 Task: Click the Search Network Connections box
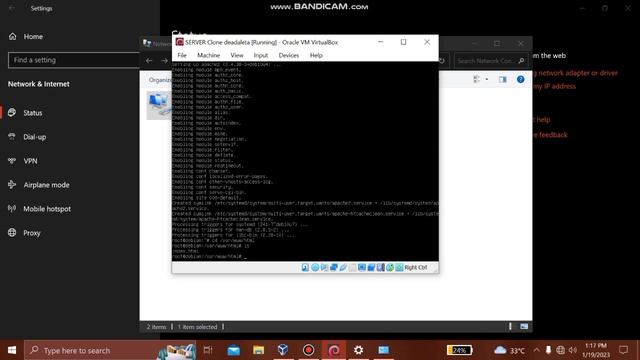click(491, 60)
